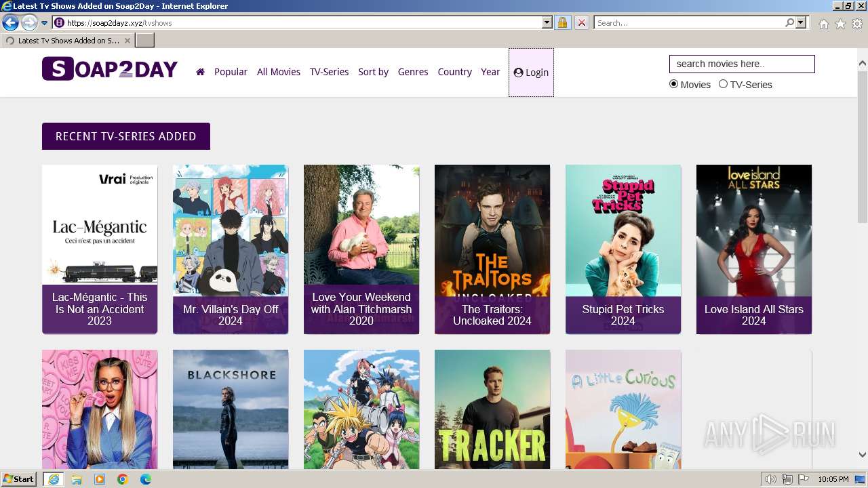This screenshot has width=868, height=488.
Task: Open The Traitors: Uncloaked 2024
Action: pyautogui.click(x=492, y=249)
